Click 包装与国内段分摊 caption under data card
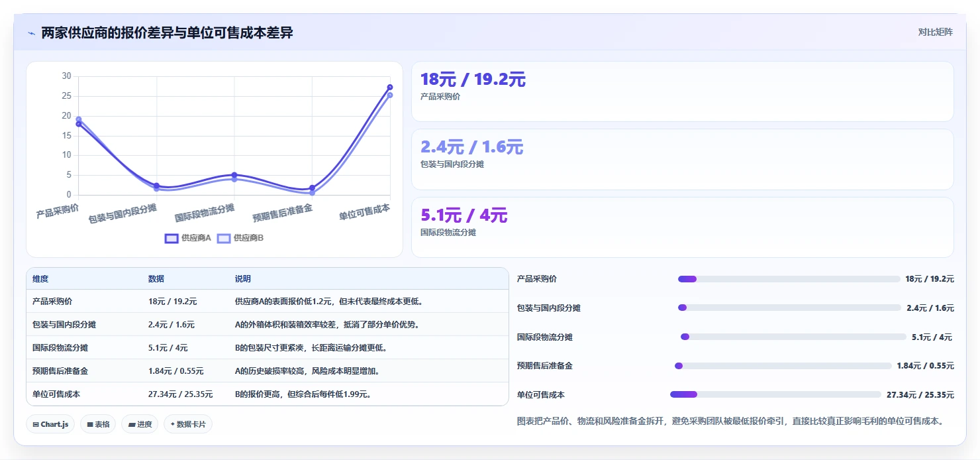 [452, 164]
